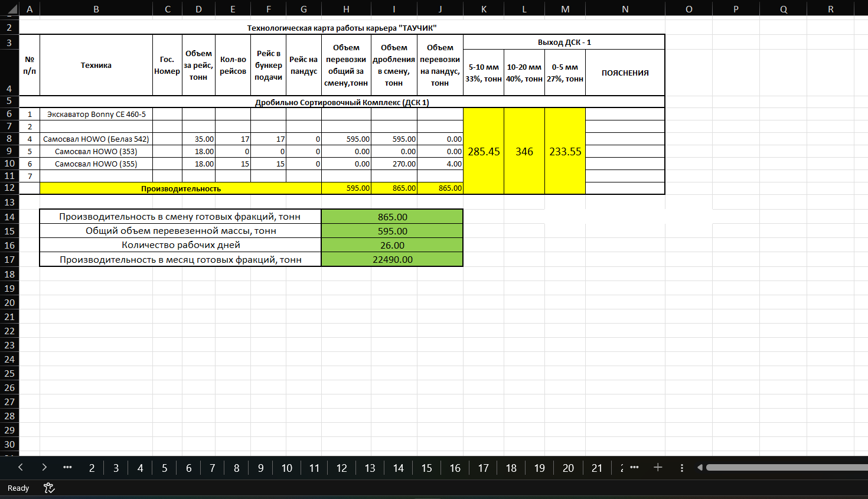Go to the previous sheet tab arrow

(x=20, y=467)
